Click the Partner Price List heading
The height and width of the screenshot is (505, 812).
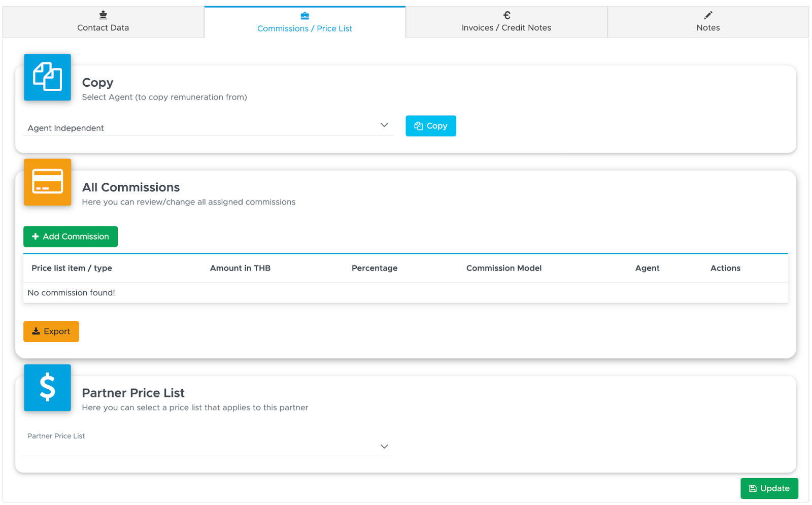pyautogui.click(x=133, y=393)
